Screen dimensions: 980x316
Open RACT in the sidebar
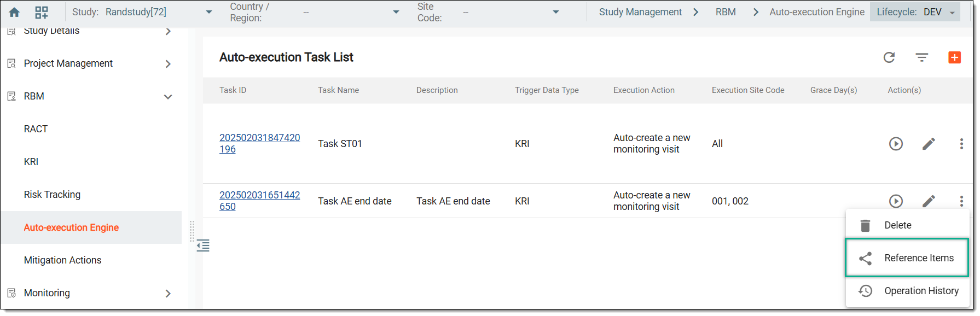[36, 129]
